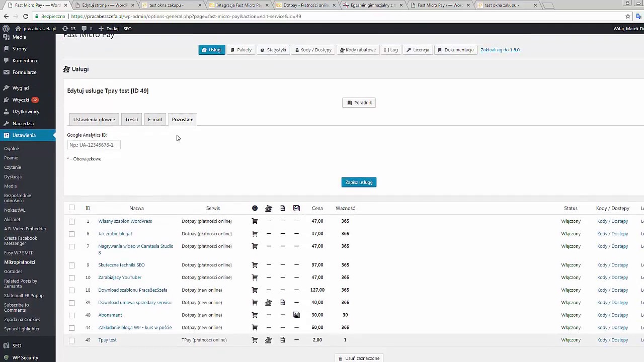Viewport: 644px width, 362px height.
Task: Check the row for Własny szablon WordPress
Action: click(71, 221)
